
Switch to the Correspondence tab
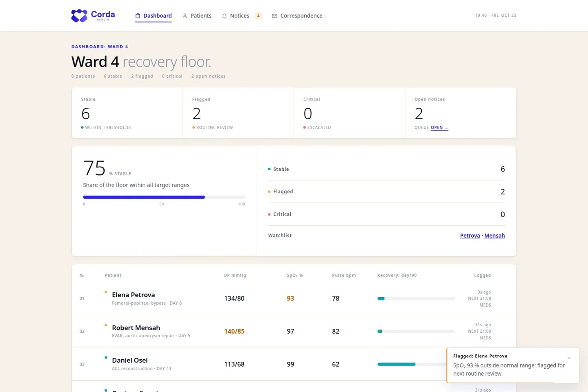point(297,16)
